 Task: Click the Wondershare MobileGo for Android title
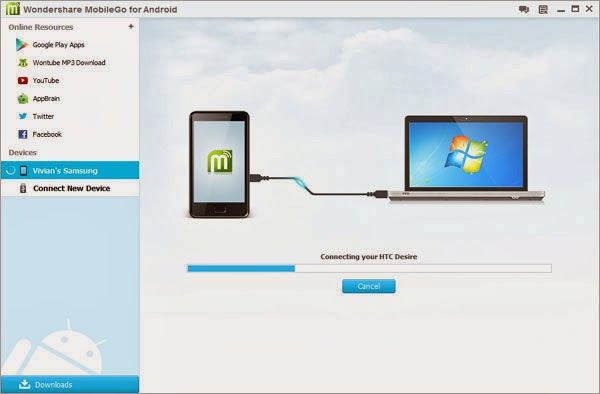(x=100, y=10)
